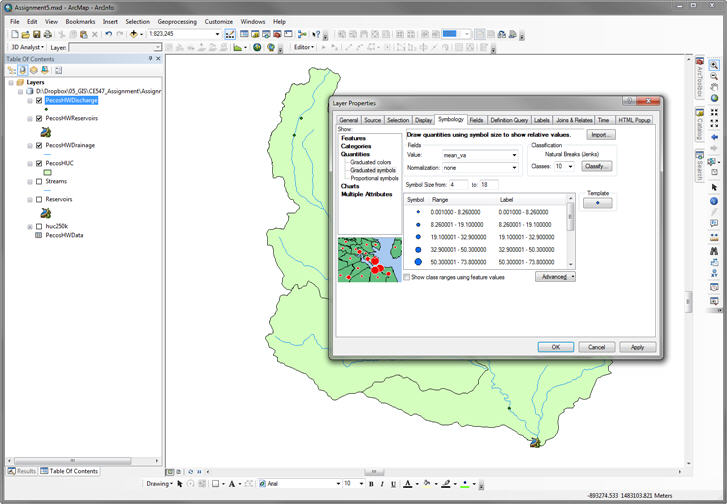The height and width of the screenshot is (504, 727).
Task: Click the Add Data icon
Action: 134,34
